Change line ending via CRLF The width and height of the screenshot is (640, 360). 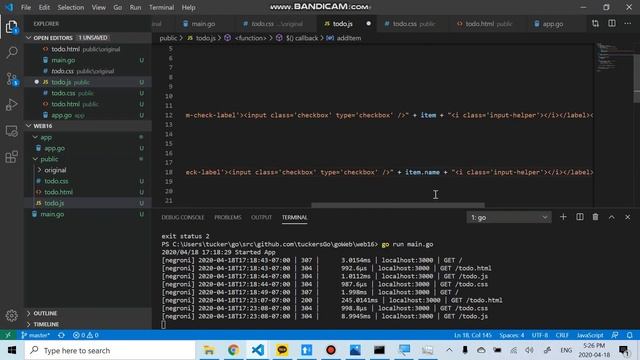coord(562,335)
